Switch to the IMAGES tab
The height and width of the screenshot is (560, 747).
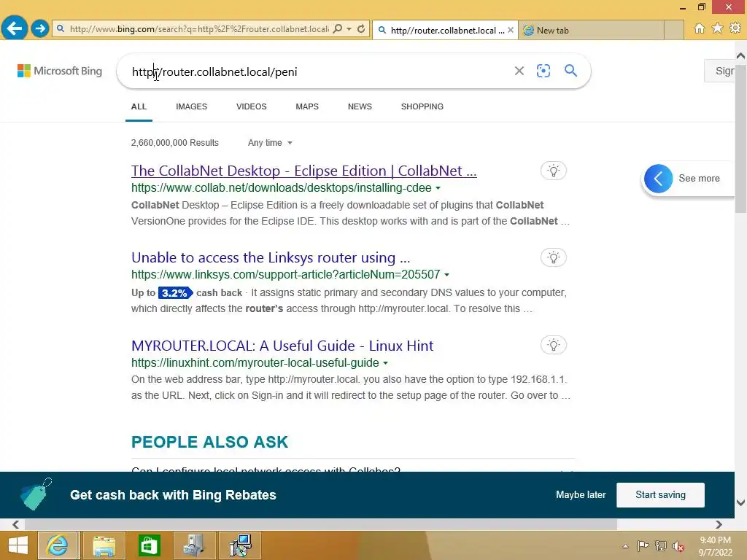tap(192, 106)
